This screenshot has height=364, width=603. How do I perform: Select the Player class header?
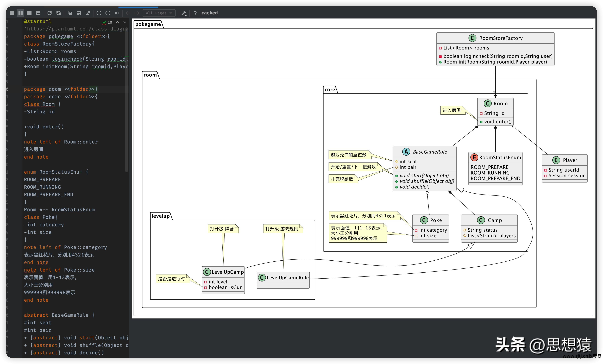tap(565, 160)
